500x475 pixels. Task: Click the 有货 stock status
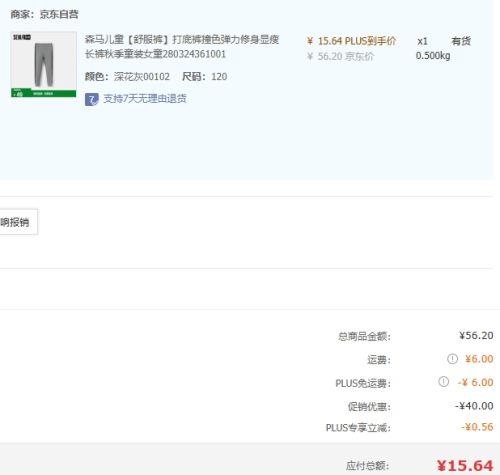(461, 41)
